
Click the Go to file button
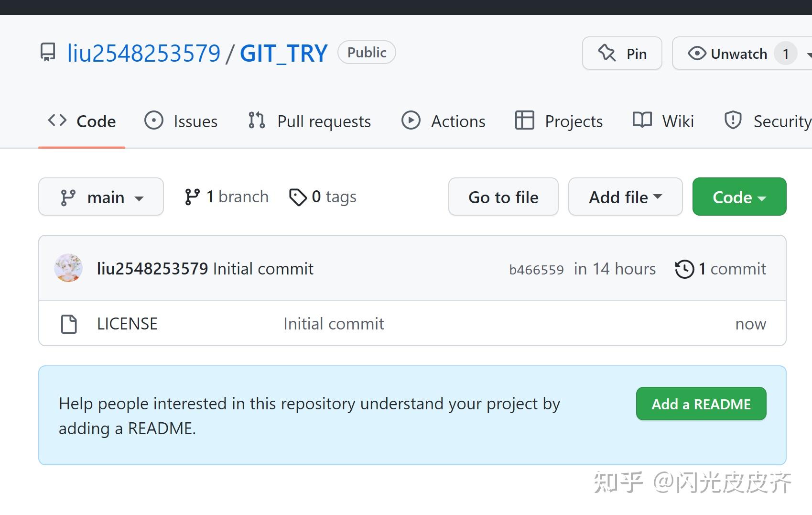(503, 197)
